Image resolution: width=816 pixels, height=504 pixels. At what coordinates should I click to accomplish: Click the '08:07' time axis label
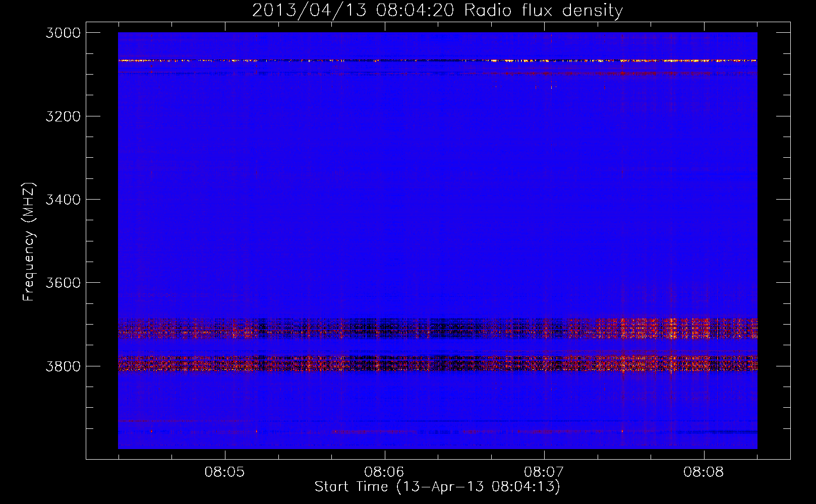point(544,472)
